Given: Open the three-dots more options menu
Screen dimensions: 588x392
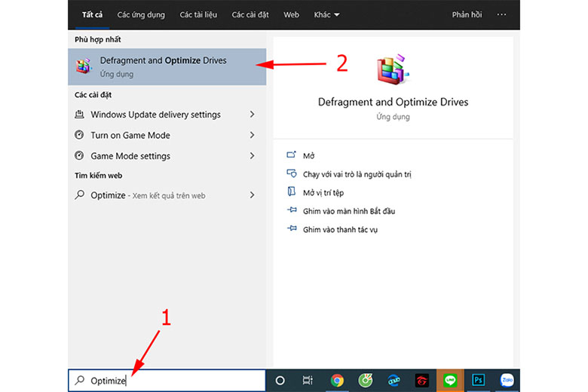Looking at the screenshot, I should (502, 14).
